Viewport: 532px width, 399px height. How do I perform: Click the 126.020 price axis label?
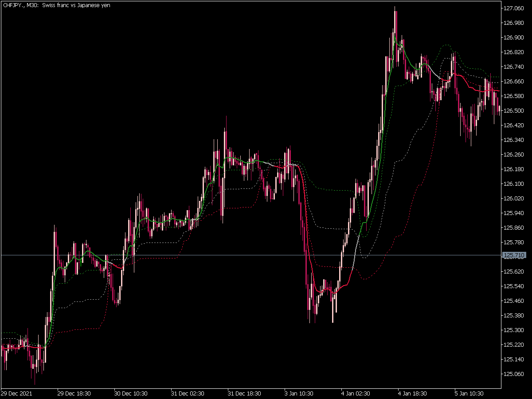[x=513, y=199]
